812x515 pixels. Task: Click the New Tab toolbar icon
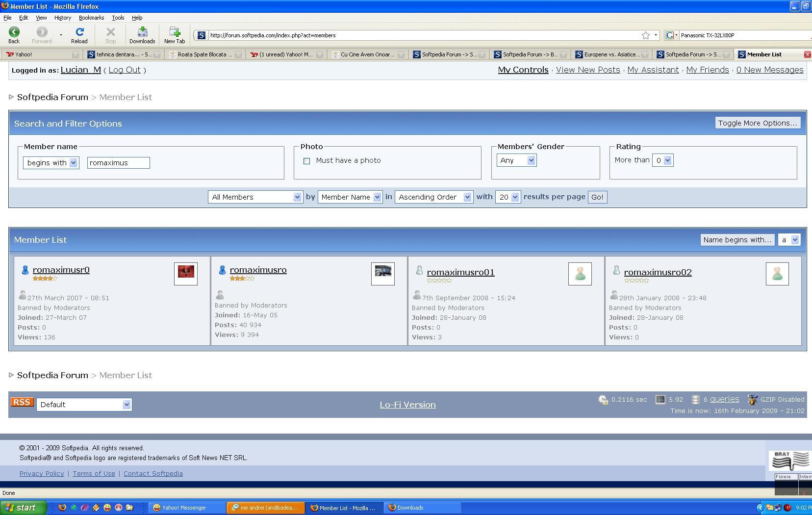175,32
